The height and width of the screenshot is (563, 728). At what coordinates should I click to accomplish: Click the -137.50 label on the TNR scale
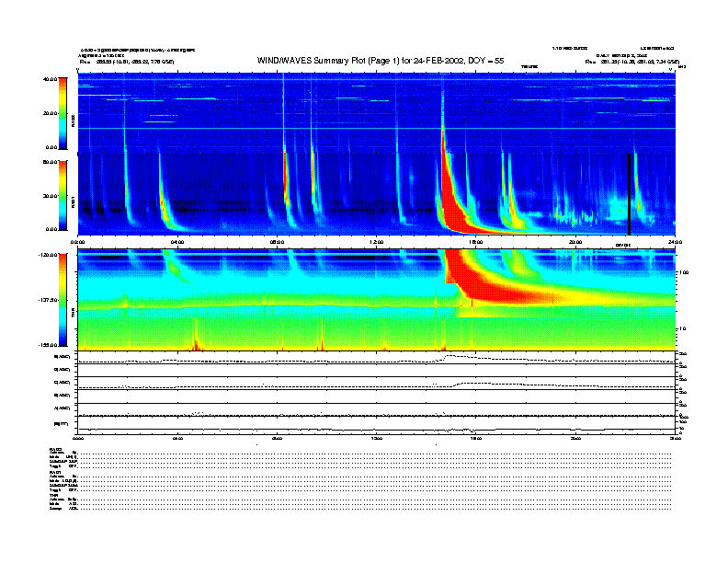(x=48, y=300)
